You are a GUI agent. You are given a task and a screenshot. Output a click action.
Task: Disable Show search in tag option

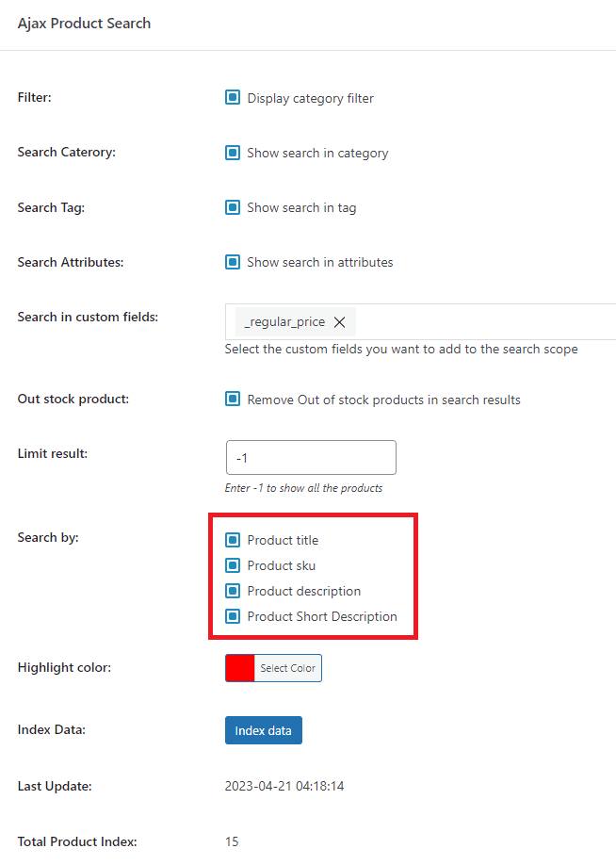[x=233, y=207]
